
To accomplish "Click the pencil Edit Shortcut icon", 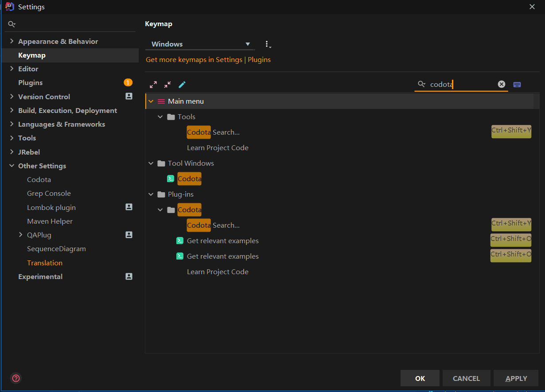I will pos(182,85).
